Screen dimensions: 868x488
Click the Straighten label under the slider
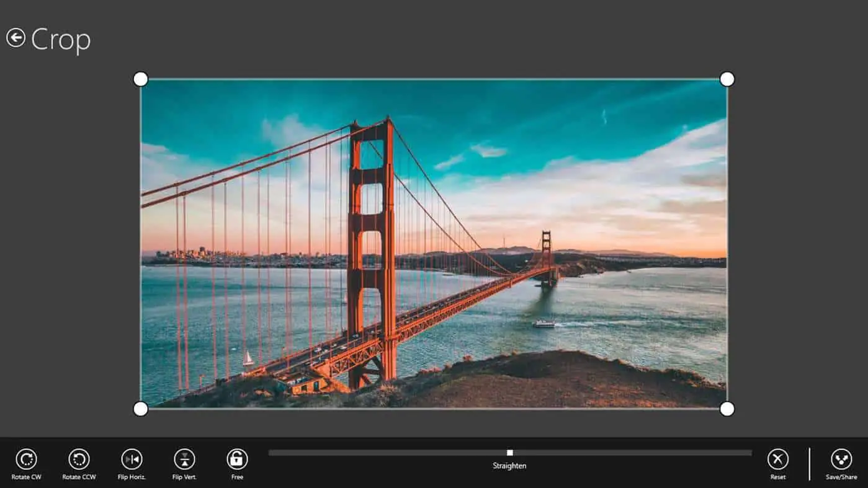point(509,466)
